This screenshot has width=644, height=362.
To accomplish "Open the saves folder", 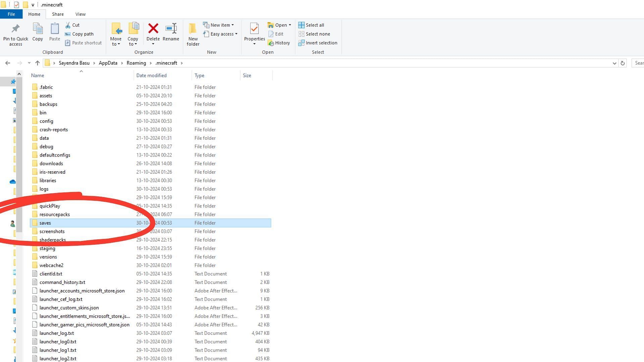I will coord(45,223).
